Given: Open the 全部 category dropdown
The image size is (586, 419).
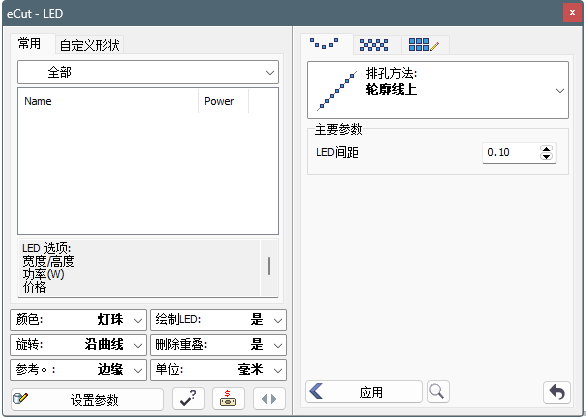Looking at the screenshot, I should (x=148, y=72).
